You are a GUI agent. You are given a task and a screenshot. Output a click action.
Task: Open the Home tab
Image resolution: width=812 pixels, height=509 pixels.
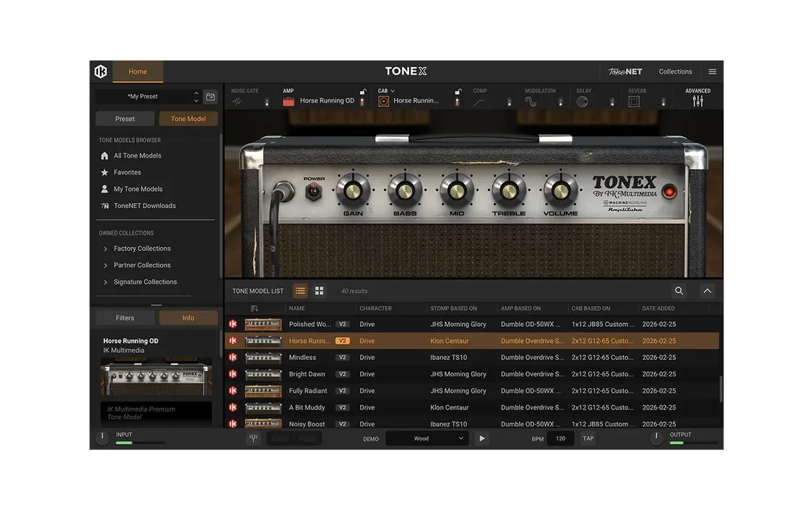pyautogui.click(x=138, y=72)
